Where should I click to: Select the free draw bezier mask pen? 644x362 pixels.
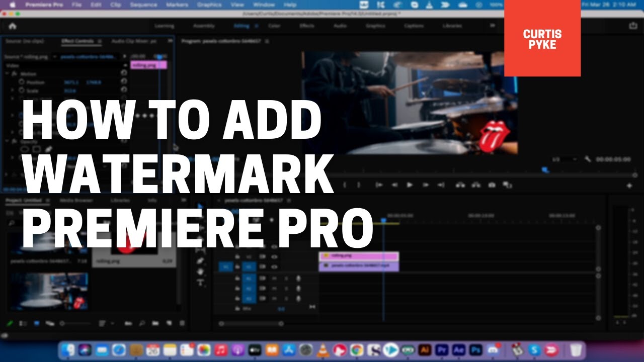tap(49, 149)
